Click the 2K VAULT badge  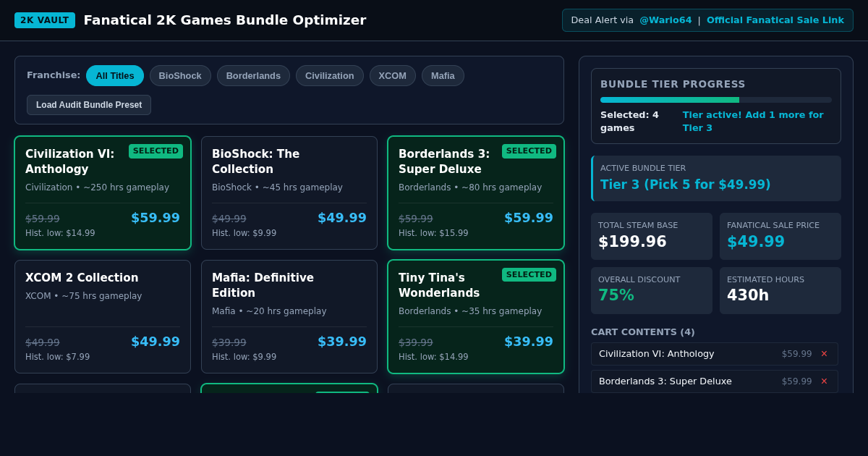pos(45,20)
